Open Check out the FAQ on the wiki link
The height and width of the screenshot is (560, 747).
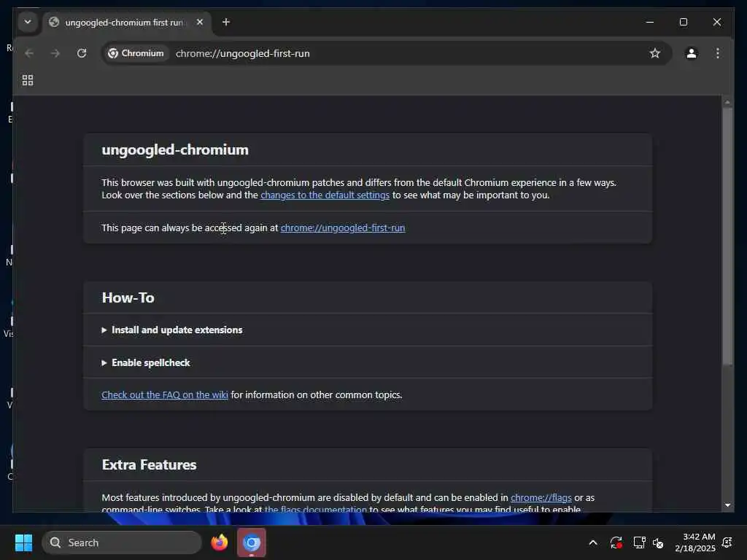(164, 394)
